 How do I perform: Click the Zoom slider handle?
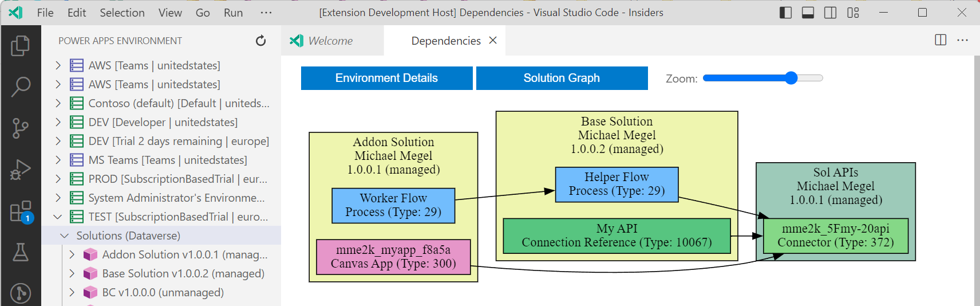791,78
